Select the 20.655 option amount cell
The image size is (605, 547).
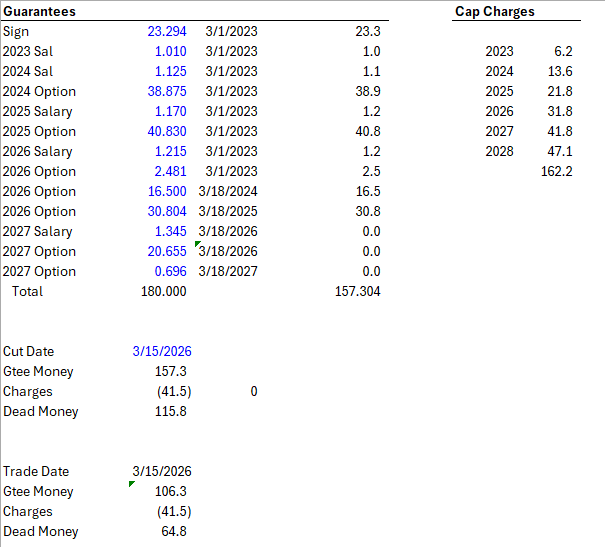pyautogui.click(x=167, y=251)
